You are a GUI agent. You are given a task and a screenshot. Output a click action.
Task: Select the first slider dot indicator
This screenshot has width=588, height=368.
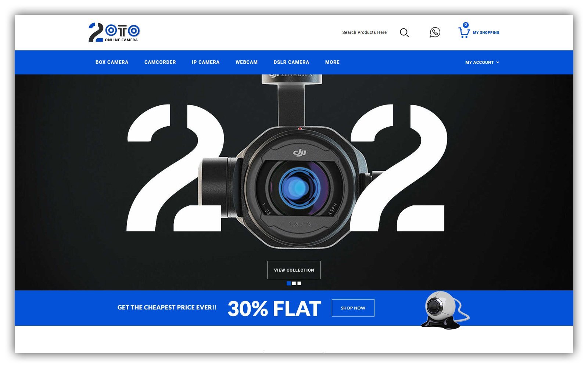tap(288, 283)
